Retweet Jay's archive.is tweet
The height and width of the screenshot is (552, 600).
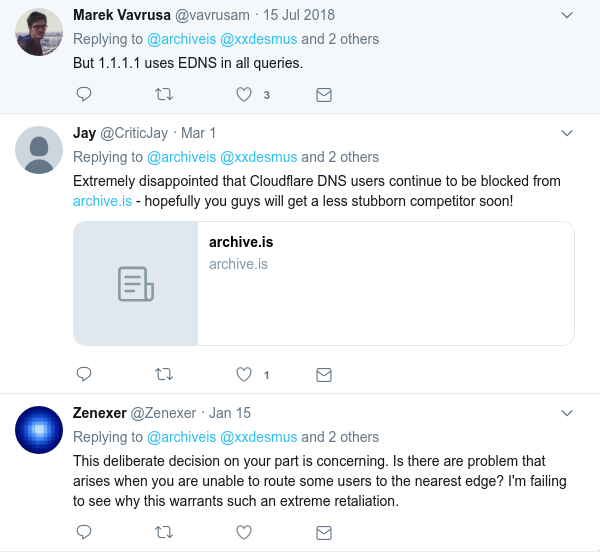[x=164, y=374]
